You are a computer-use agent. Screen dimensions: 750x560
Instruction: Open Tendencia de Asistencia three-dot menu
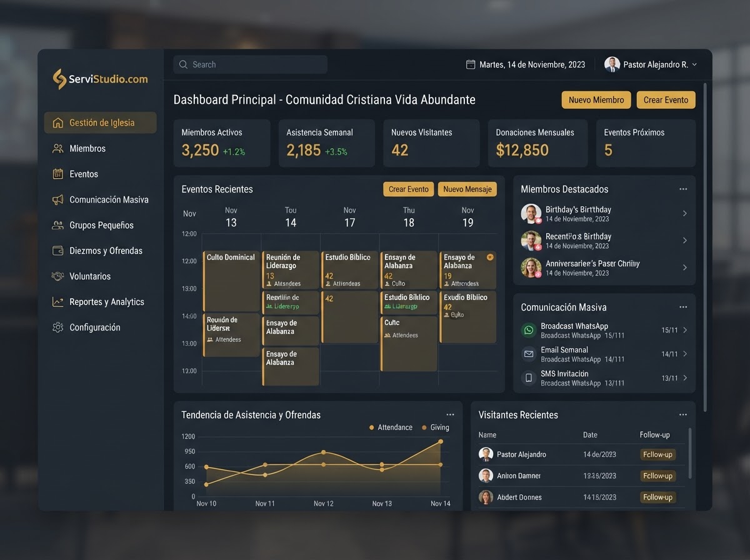(x=451, y=414)
